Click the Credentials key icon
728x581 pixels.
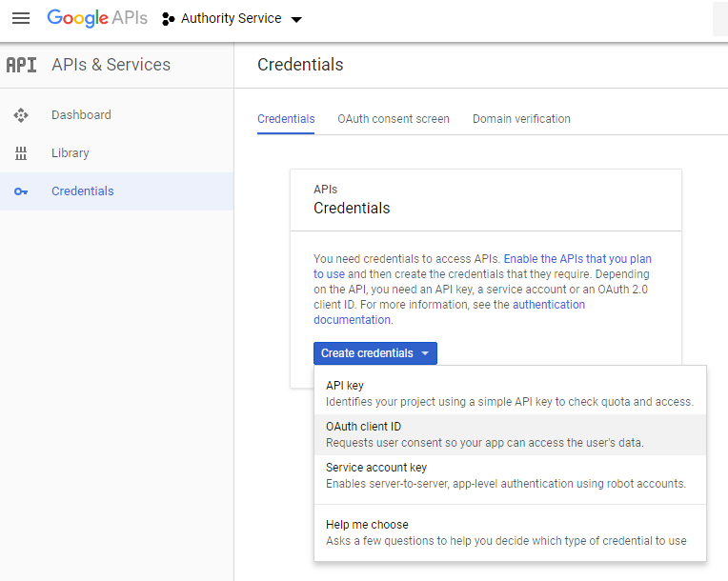(x=21, y=191)
